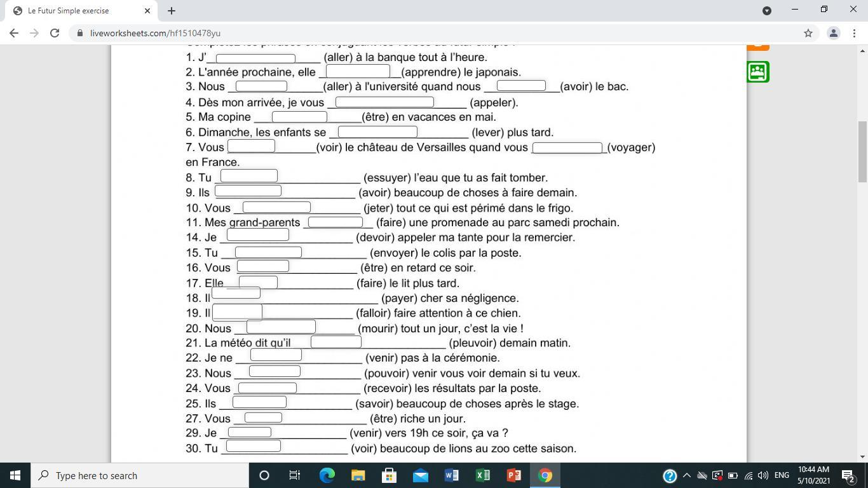Click the green Google Classroom icon
Image resolution: width=868 pixels, height=488 pixels.
[x=758, y=72]
